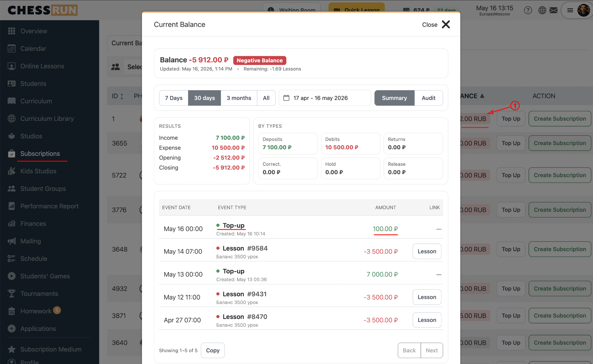Click the Finances coins icon
Screen dimensions: 593x364
click(x=12, y=224)
